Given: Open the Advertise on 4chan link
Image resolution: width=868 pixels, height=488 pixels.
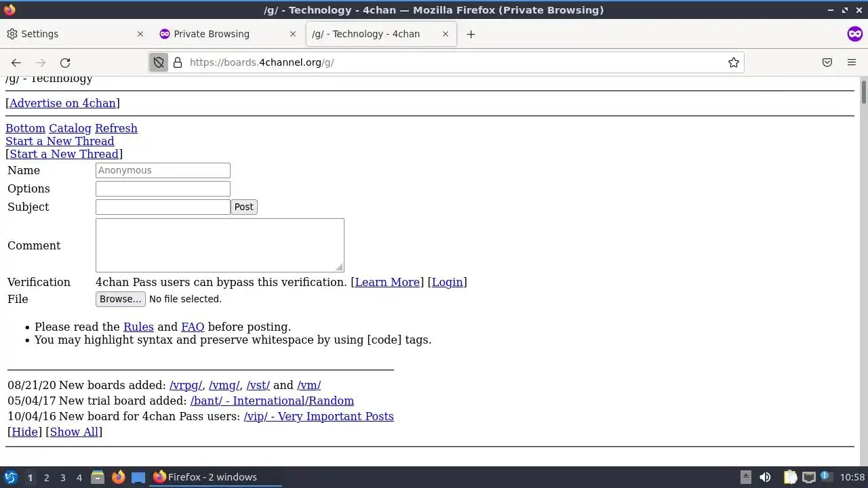Looking at the screenshot, I should click(62, 103).
